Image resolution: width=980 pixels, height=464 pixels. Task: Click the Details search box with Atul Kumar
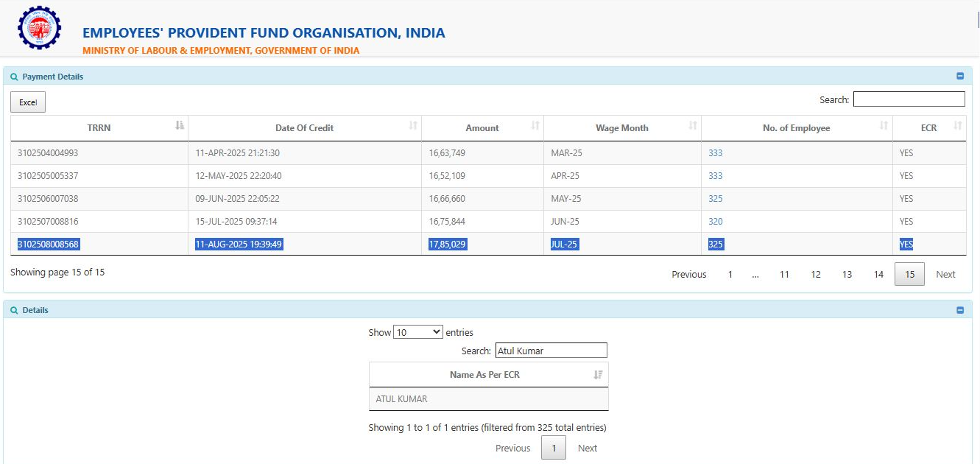[x=551, y=351]
